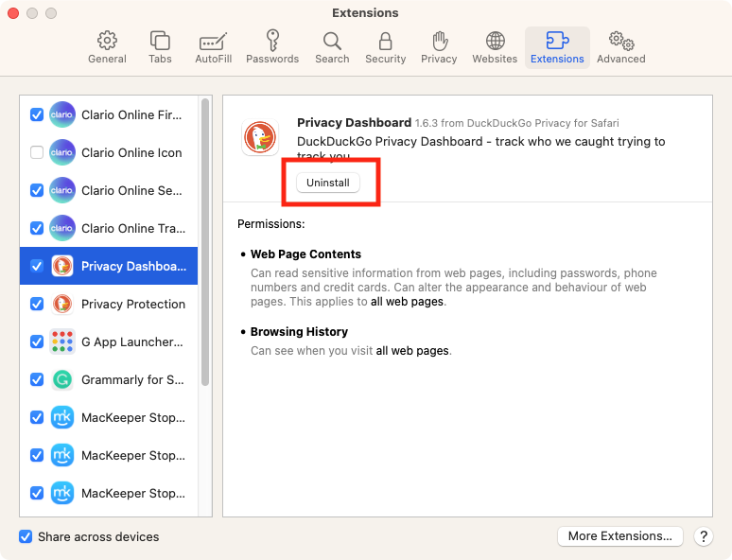Open the Passwords key icon

(x=272, y=40)
